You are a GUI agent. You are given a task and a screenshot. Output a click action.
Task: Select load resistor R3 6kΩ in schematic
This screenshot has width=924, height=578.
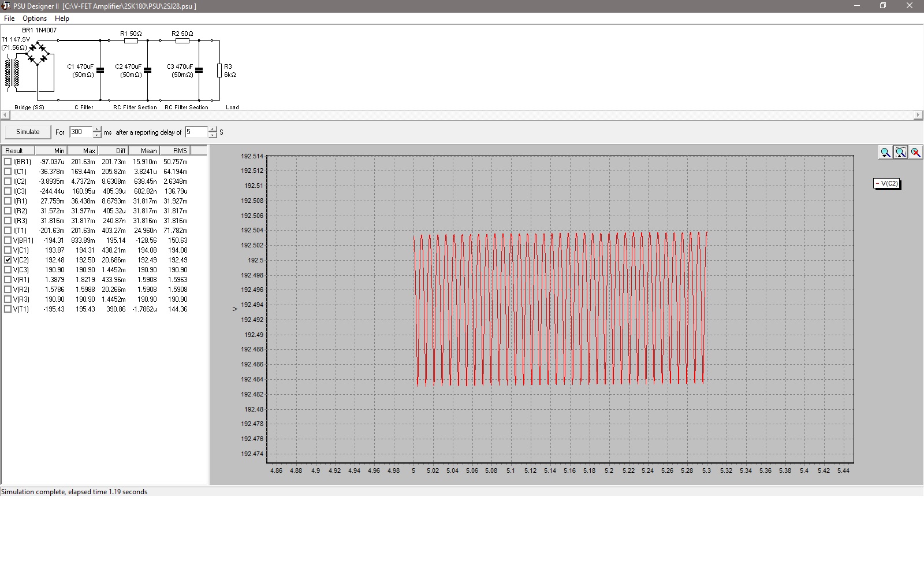point(219,71)
